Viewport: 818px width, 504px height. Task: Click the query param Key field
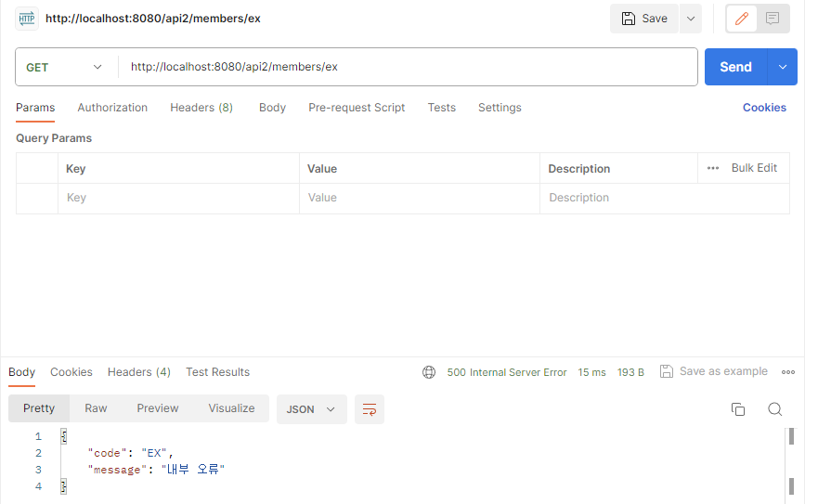178,199
